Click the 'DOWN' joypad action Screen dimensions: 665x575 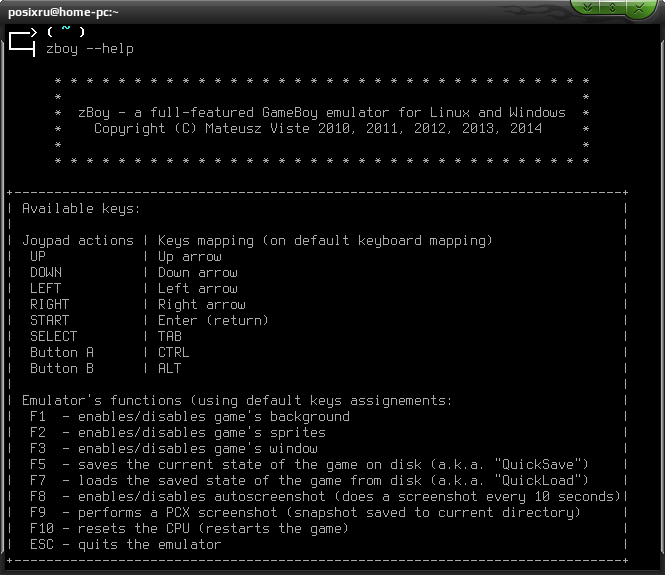coord(46,273)
